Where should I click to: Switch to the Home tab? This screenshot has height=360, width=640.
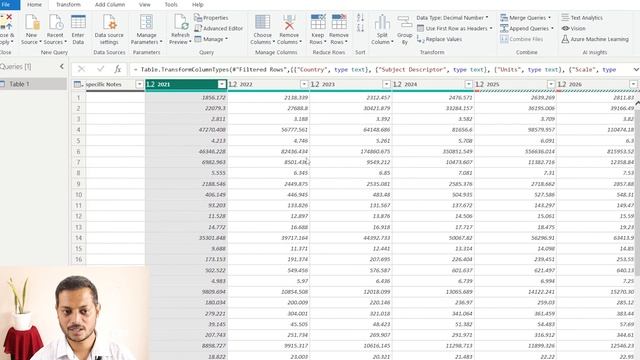tap(34, 4)
